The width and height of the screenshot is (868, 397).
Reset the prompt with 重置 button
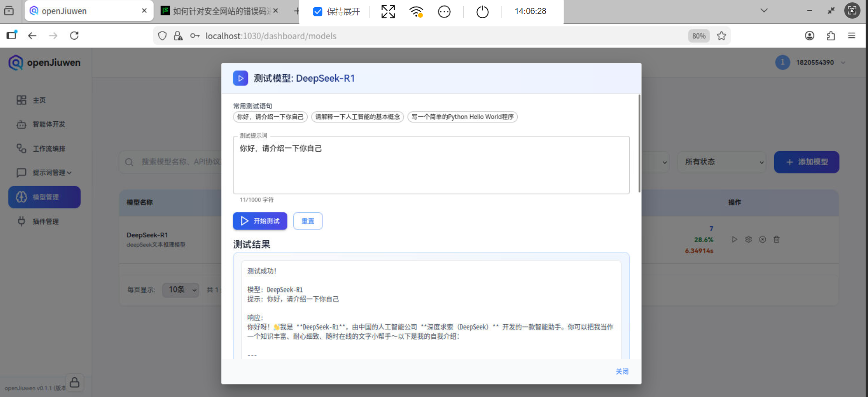(x=308, y=221)
